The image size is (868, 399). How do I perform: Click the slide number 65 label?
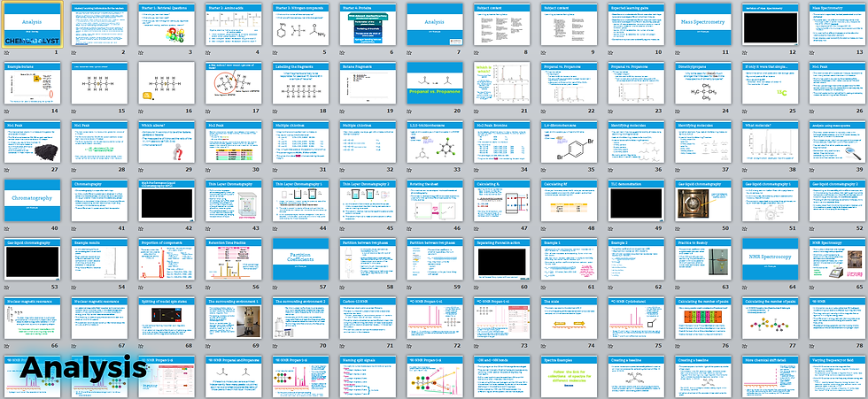pyautogui.click(x=859, y=287)
